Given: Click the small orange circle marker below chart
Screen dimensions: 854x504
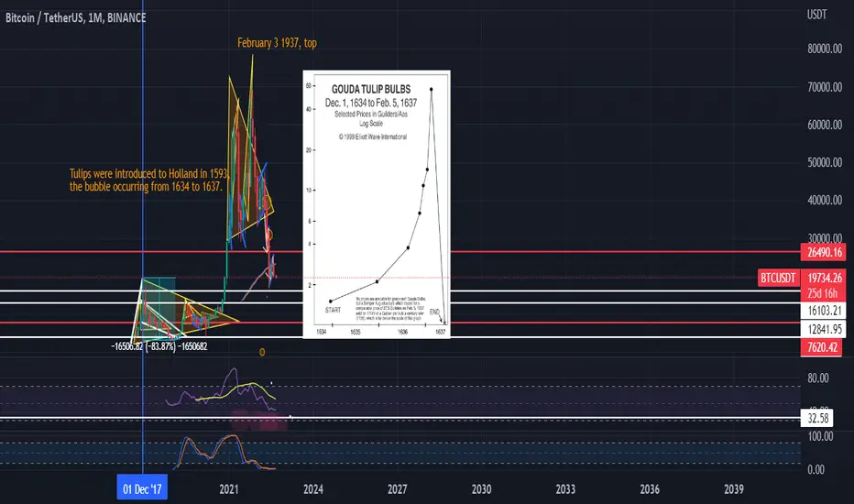Looking at the screenshot, I should 262,353.
